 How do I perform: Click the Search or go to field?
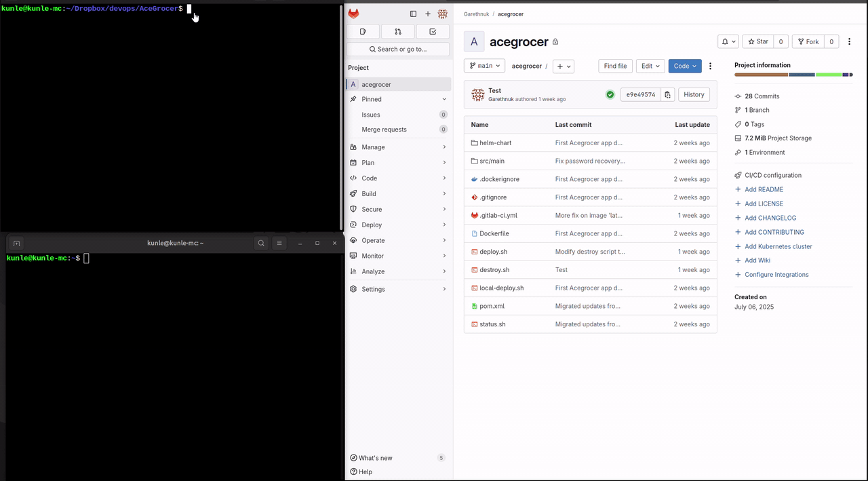[398, 50]
